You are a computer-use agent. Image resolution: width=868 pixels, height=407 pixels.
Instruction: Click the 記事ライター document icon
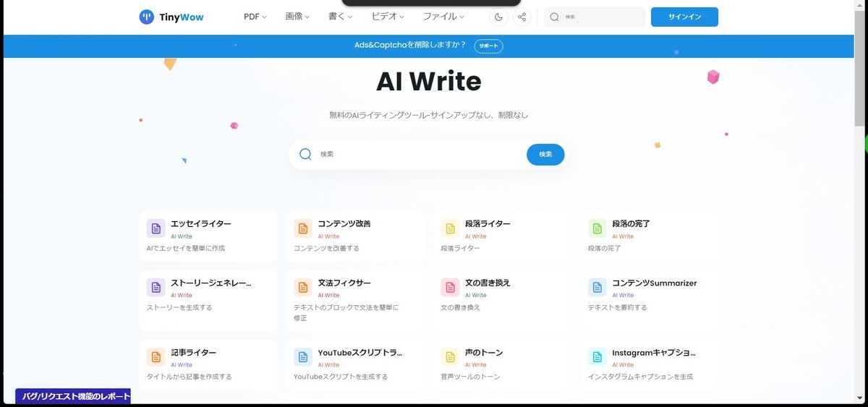(156, 356)
